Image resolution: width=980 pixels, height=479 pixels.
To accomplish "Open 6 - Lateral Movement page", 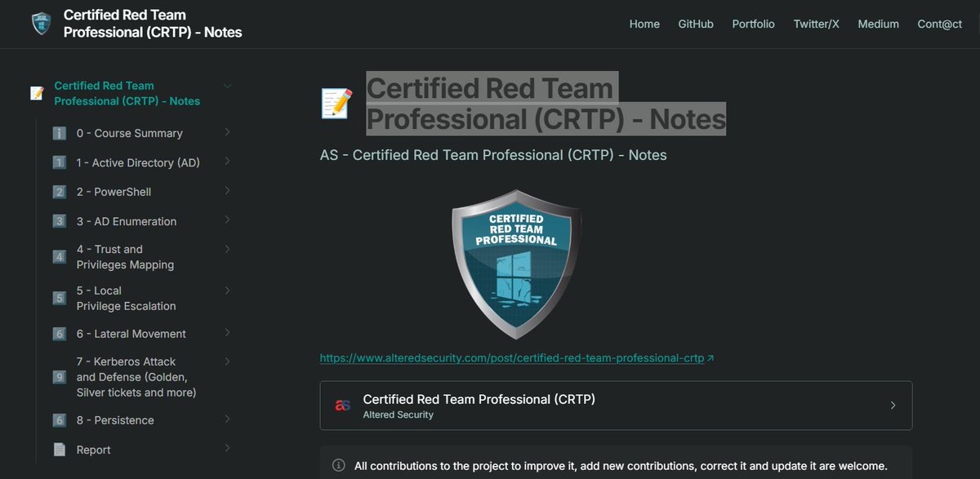I will (x=131, y=334).
